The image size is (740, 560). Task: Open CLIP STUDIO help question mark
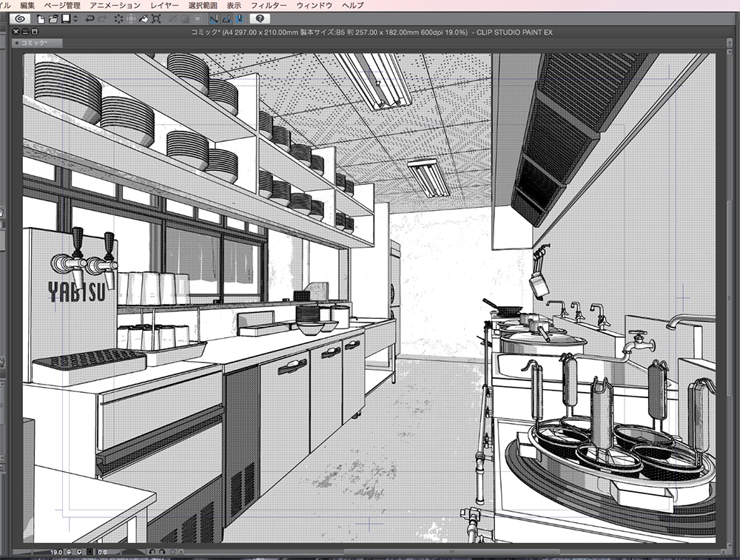coord(260,19)
